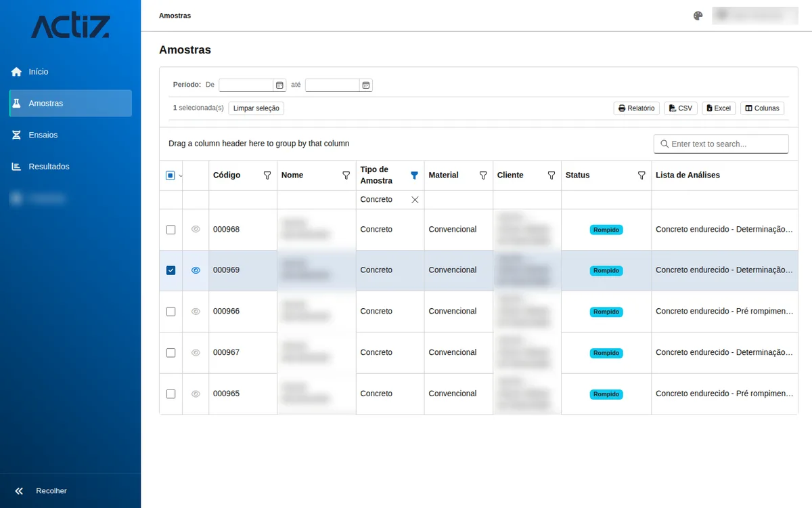
Task: Sort by Lista de Análises header
Action: 687,175
